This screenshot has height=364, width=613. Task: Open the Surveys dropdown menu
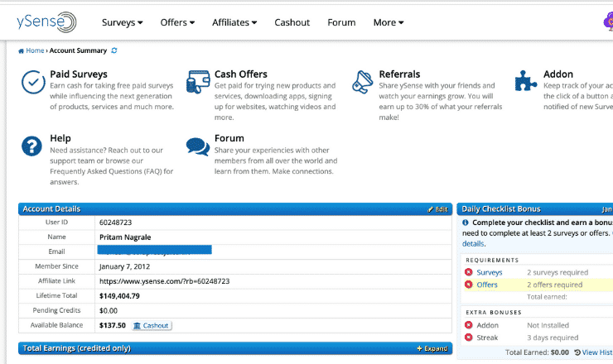point(123,22)
